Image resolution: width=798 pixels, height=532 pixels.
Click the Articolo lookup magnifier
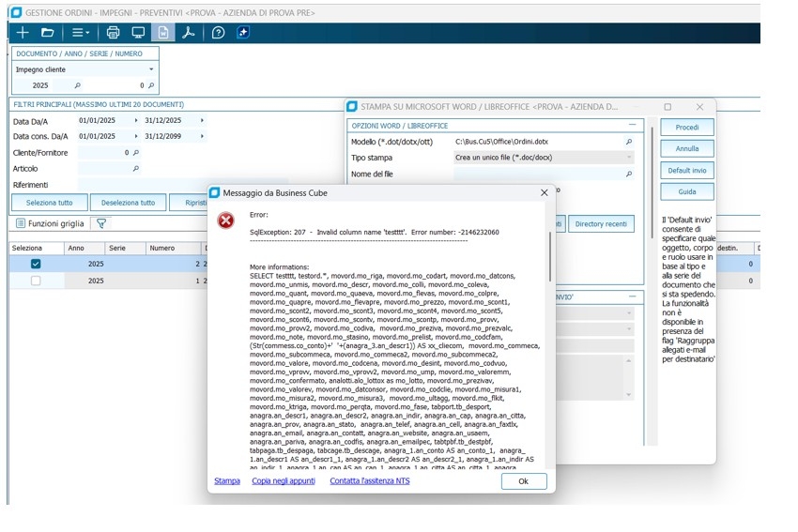click(x=136, y=168)
